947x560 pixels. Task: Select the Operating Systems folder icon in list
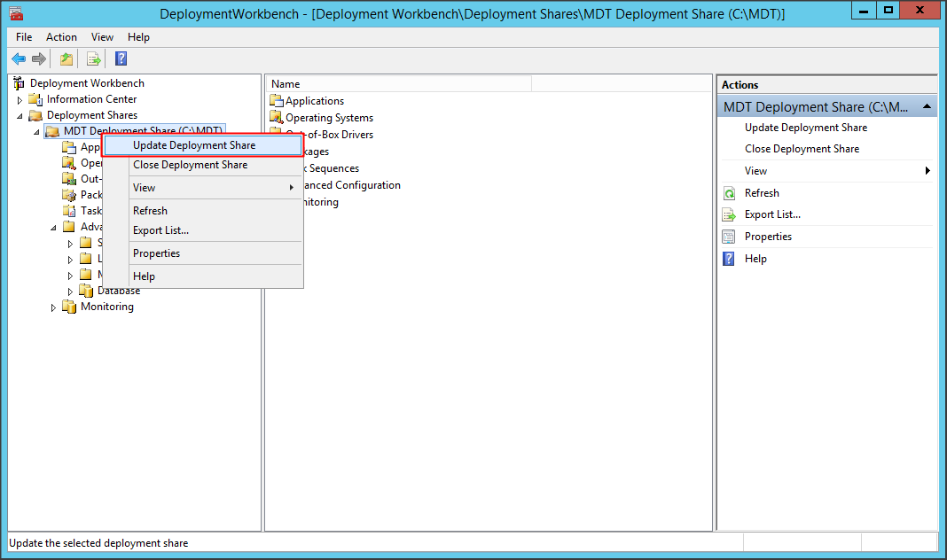(276, 118)
